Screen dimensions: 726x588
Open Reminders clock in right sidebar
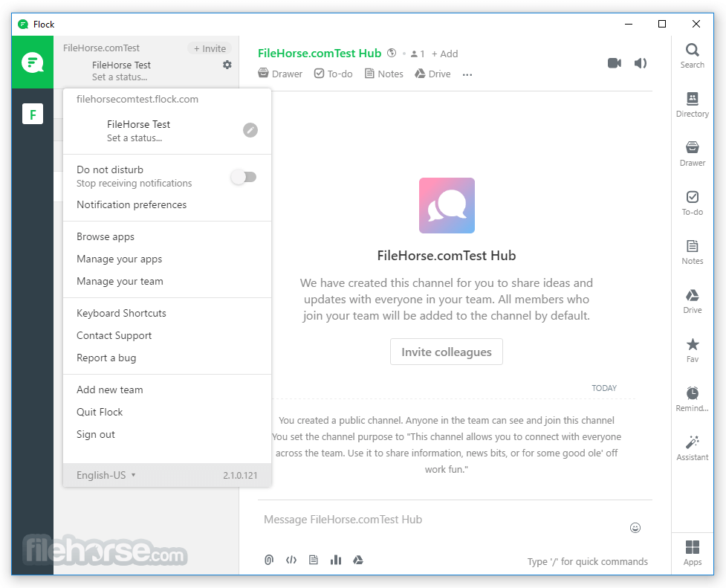[693, 399]
